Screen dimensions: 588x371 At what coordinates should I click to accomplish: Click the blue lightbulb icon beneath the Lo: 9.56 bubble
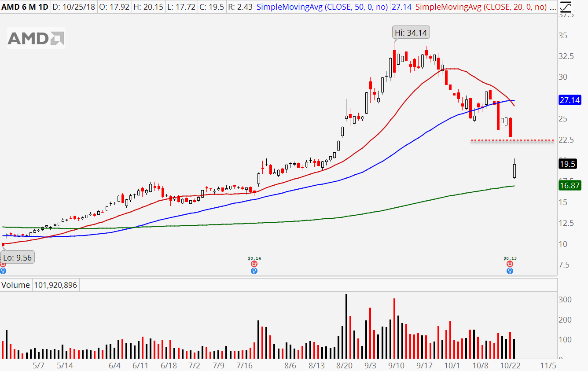[x=3, y=271]
